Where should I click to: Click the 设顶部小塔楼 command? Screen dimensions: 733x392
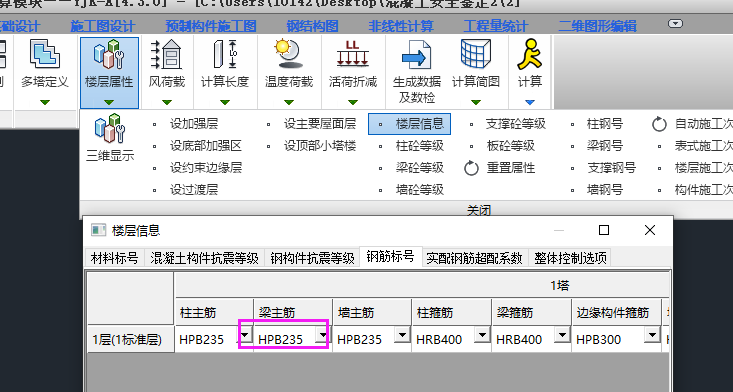[x=320, y=146]
